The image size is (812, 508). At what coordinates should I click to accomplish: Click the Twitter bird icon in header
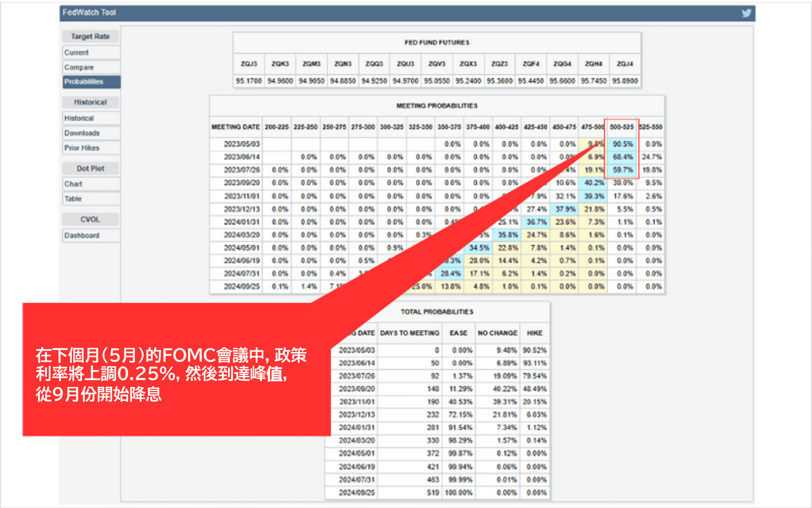click(746, 13)
